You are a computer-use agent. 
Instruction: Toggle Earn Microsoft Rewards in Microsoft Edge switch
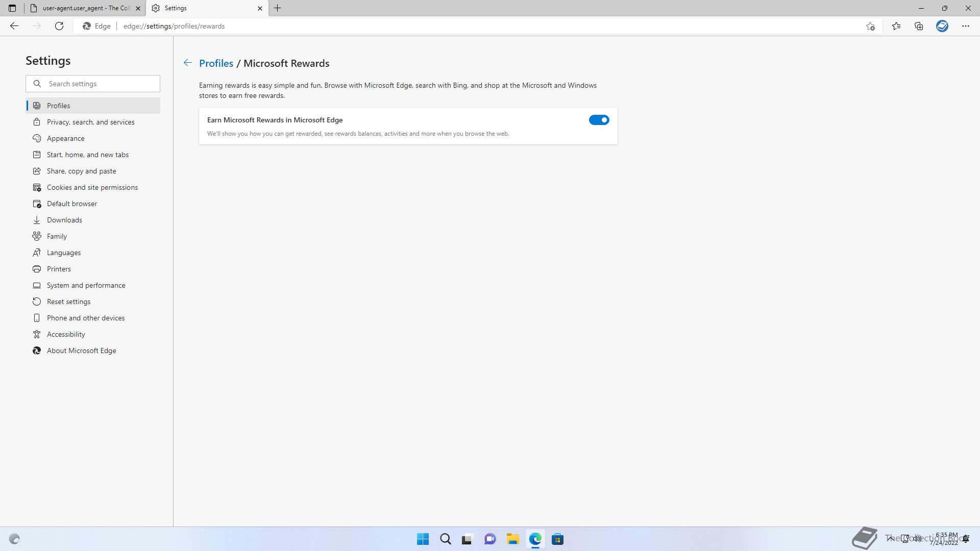tap(599, 120)
